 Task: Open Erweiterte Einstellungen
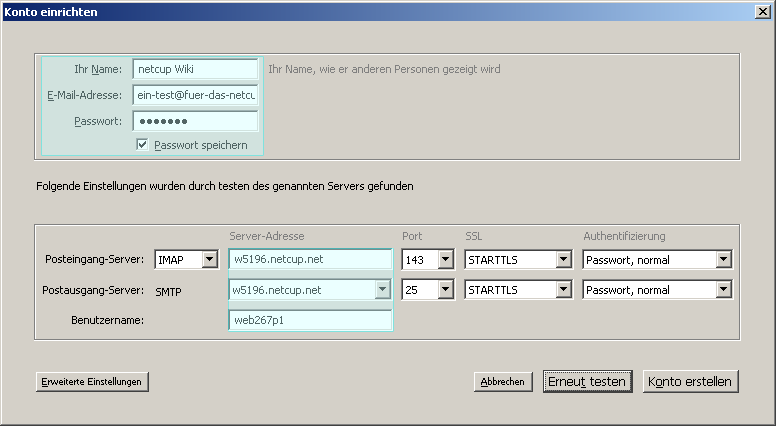point(92,381)
